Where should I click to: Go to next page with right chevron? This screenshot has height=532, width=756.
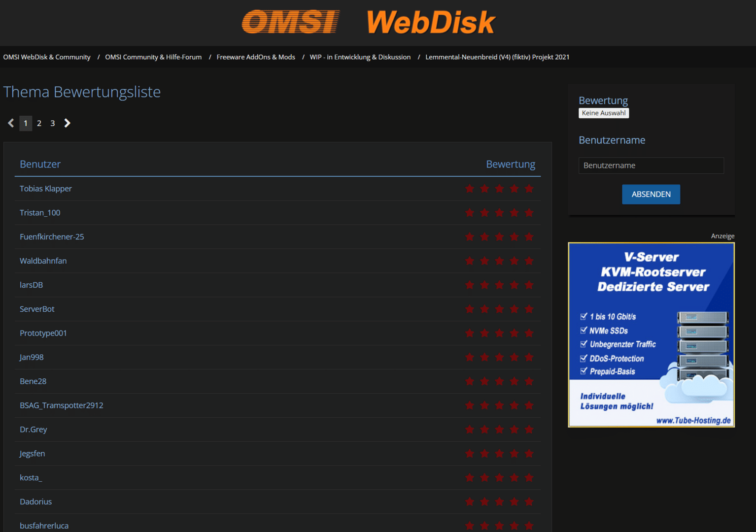(x=68, y=123)
